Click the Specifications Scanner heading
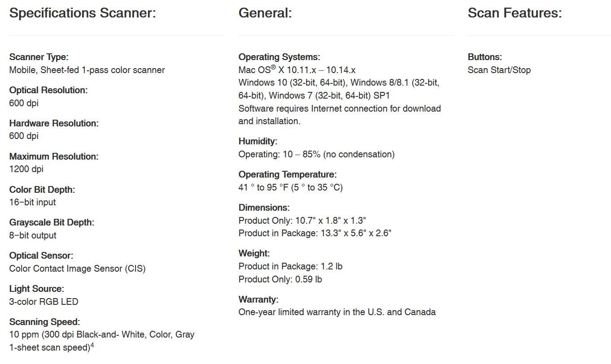 click(x=83, y=13)
